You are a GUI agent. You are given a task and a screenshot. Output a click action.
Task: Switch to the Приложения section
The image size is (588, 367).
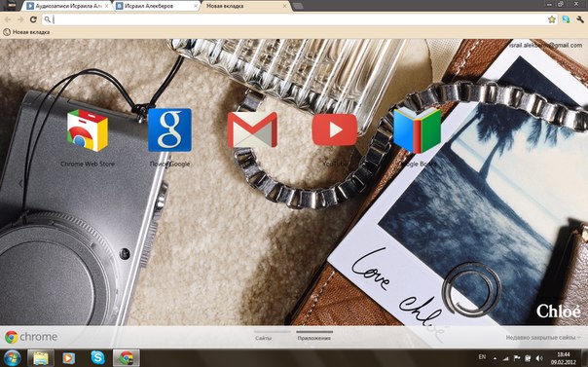[314, 338]
